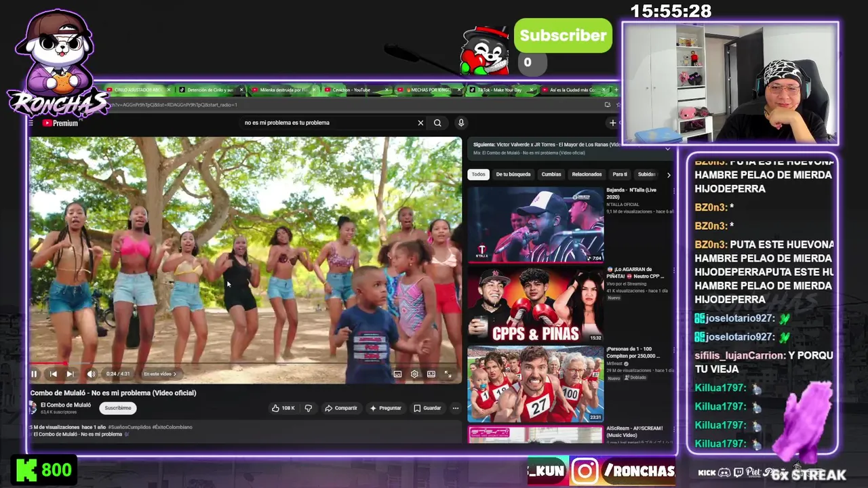
Task: Click create plus button in YouTube header
Action: [612, 123]
